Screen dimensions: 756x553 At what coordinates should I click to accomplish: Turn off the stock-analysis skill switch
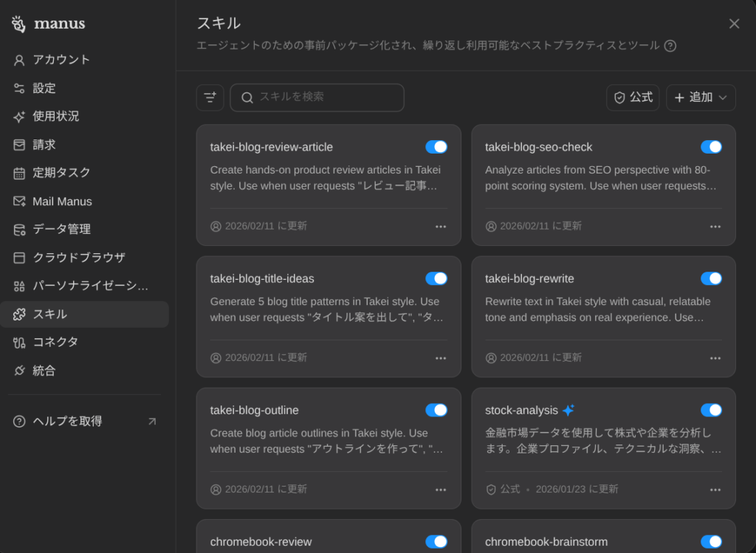[711, 410]
